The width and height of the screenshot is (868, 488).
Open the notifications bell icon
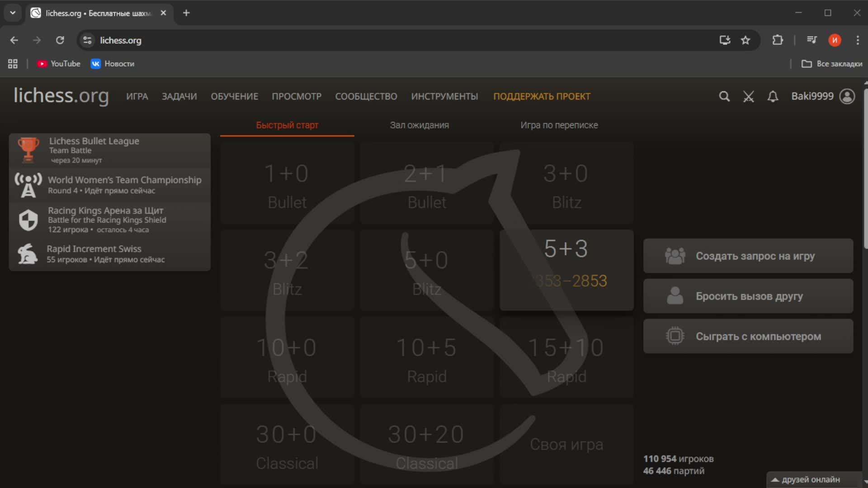773,96
